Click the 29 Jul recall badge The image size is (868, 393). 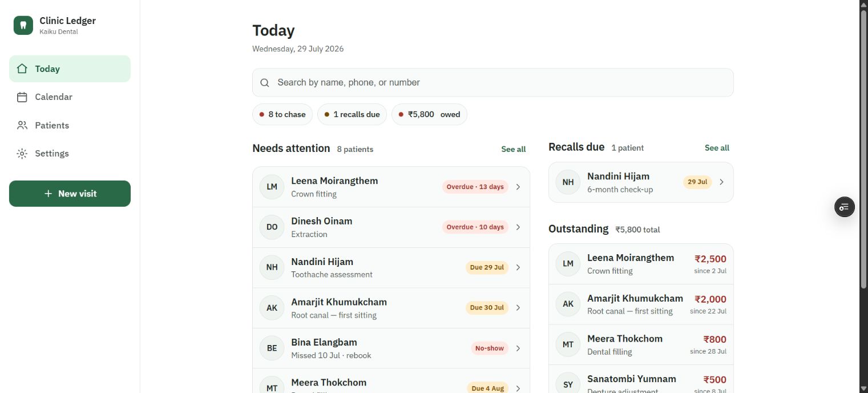click(x=697, y=182)
